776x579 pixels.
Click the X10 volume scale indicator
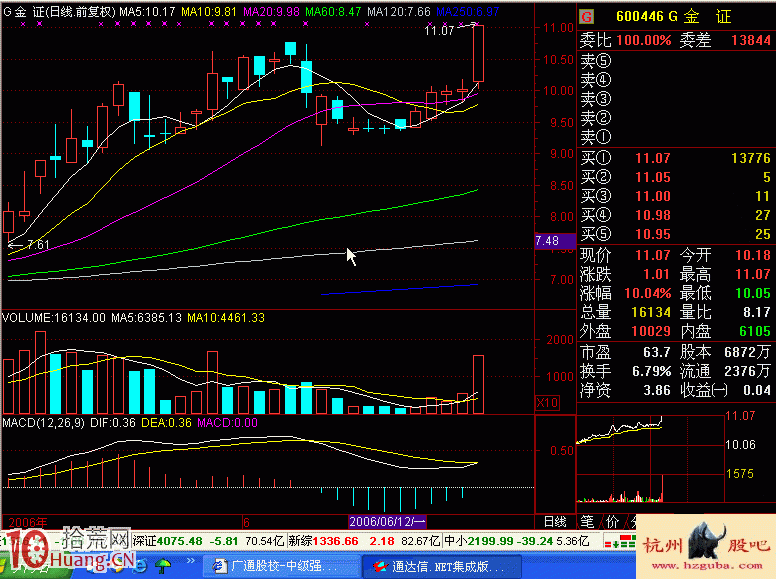tap(548, 402)
